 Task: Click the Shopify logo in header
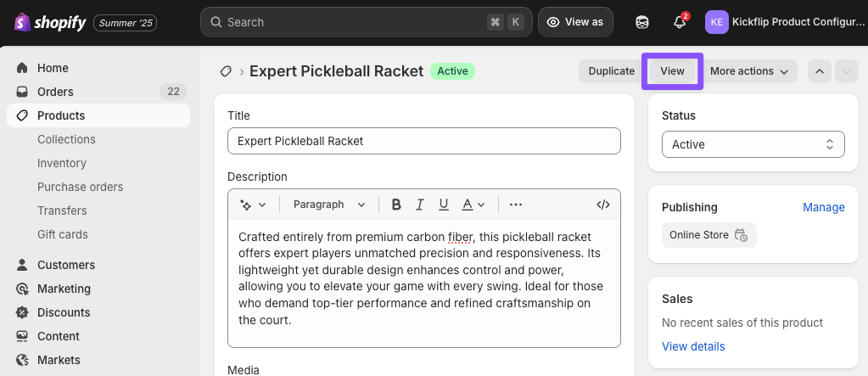49,23
